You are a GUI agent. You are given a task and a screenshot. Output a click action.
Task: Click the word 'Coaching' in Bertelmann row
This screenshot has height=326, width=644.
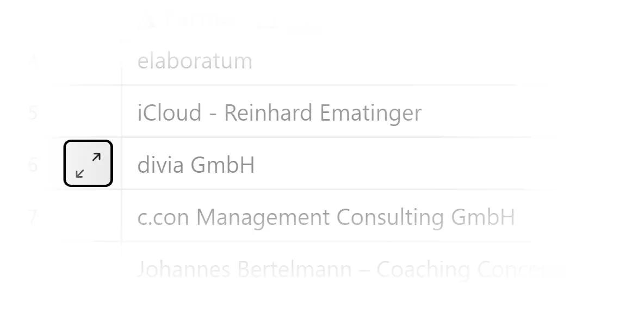tap(423, 269)
